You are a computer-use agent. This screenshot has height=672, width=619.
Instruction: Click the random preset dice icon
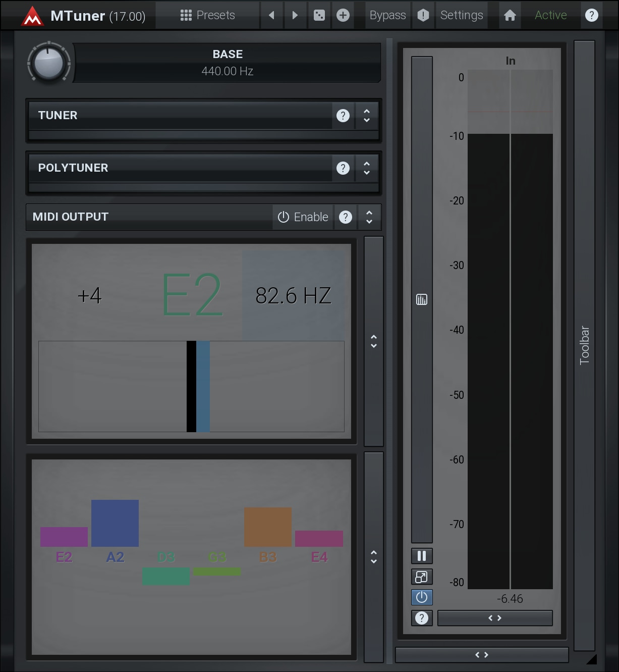tap(319, 15)
